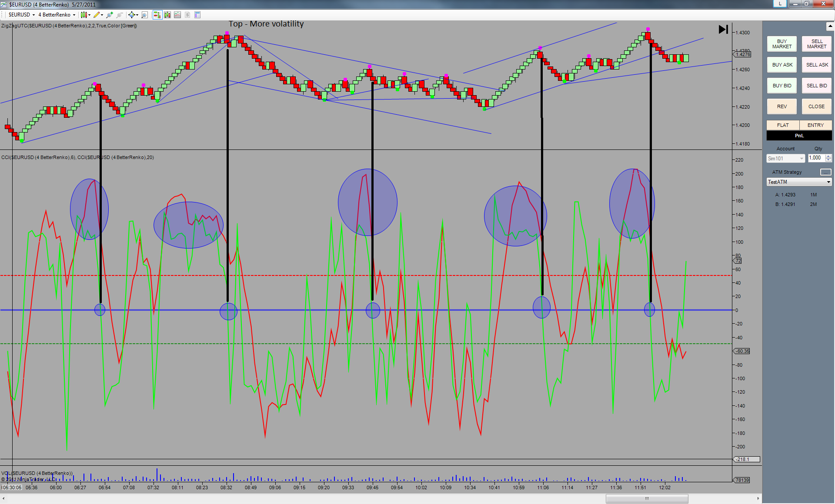Select the pencil drawing tools icon
The width and height of the screenshot is (835, 504).
pos(97,15)
